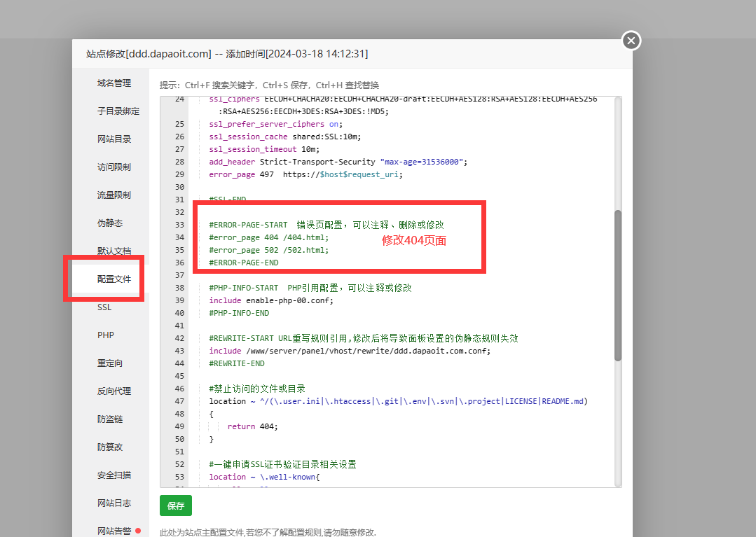Open 伪静态 tab
Image resolution: width=756 pixels, height=537 pixels.
point(110,223)
